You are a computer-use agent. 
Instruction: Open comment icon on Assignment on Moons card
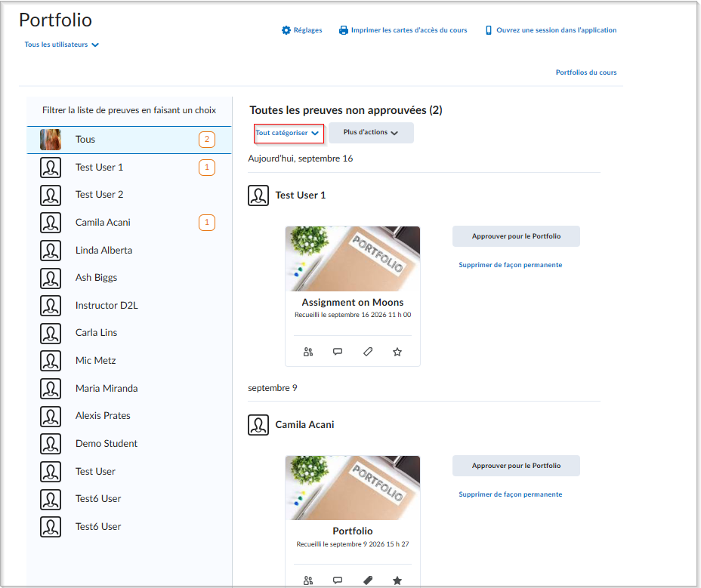point(338,352)
